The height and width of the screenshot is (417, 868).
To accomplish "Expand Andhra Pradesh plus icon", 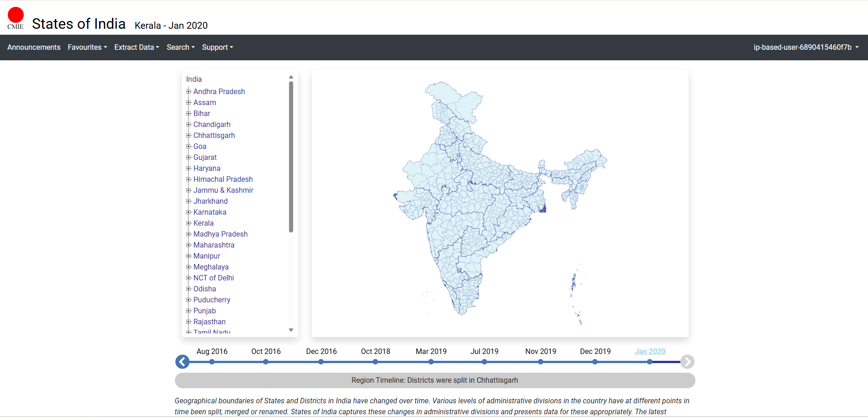I will point(189,91).
